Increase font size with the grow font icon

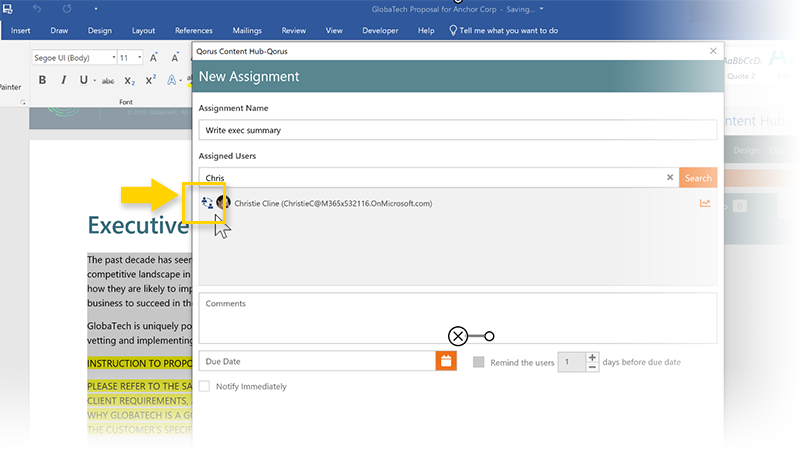point(154,58)
